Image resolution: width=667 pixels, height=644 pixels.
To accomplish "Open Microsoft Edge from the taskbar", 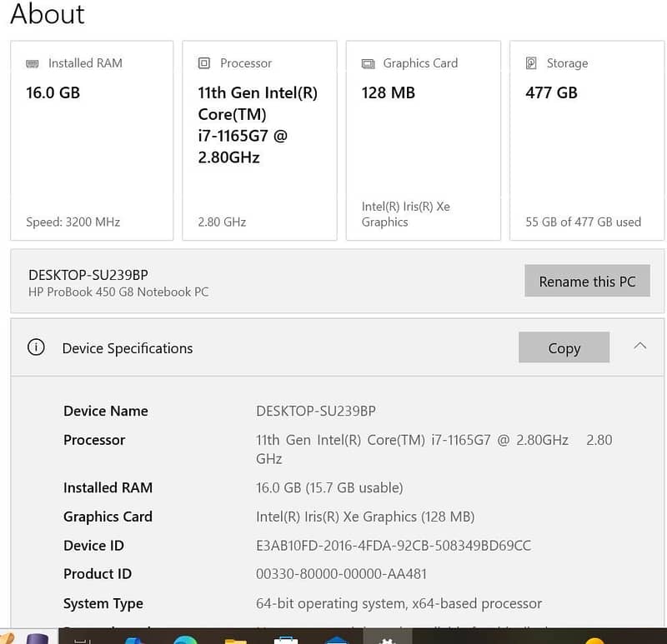I will point(185,640).
